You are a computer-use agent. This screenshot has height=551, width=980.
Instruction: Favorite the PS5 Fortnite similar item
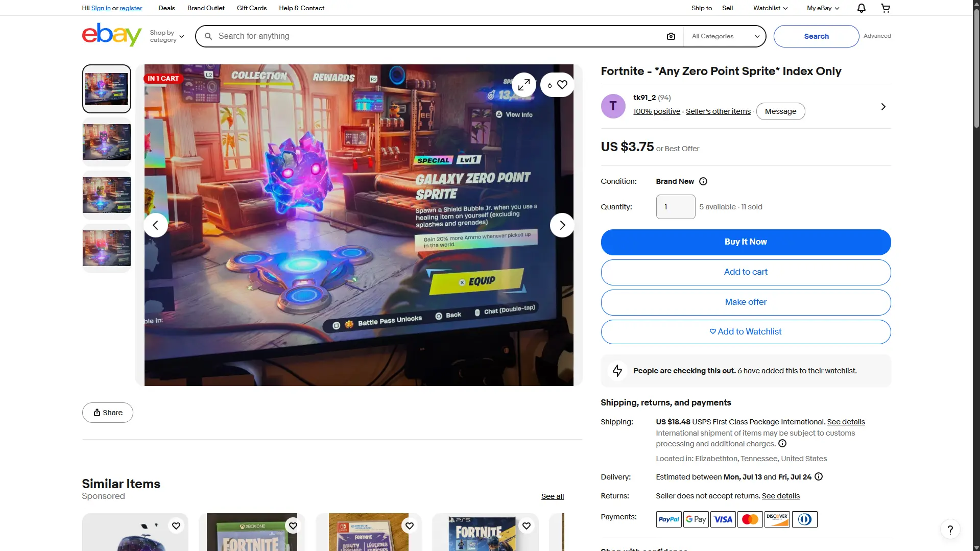pyautogui.click(x=527, y=526)
